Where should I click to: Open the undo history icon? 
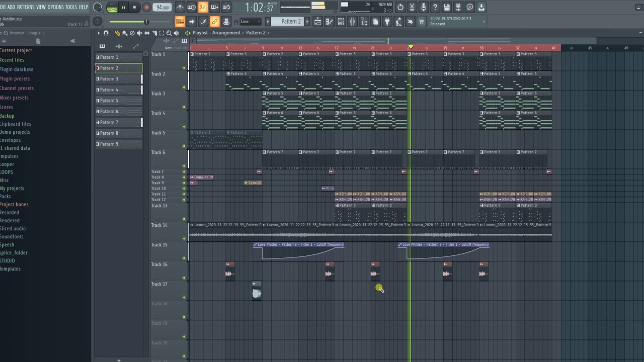400,7
